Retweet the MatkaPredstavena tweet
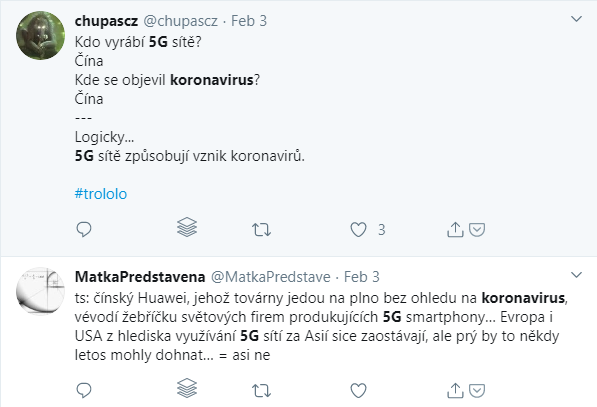Image resolution: width=597 pixels, height=407 pixels. tap(262, 391)
